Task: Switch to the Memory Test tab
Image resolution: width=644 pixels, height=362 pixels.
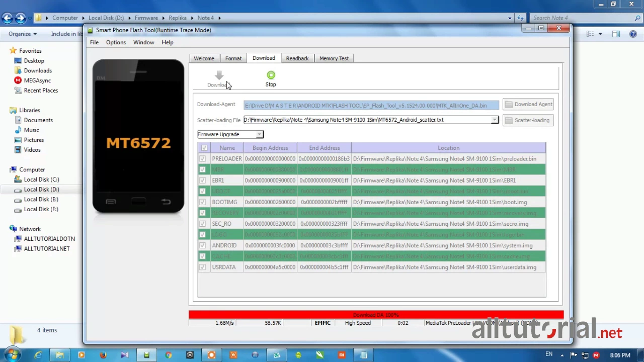Action: tap(334, 58)
